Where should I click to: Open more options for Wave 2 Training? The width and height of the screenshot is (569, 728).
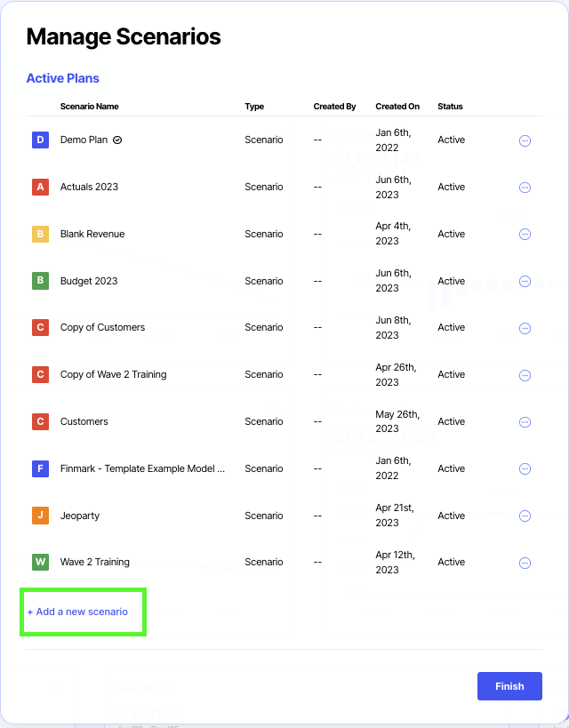tap(525, 563)
